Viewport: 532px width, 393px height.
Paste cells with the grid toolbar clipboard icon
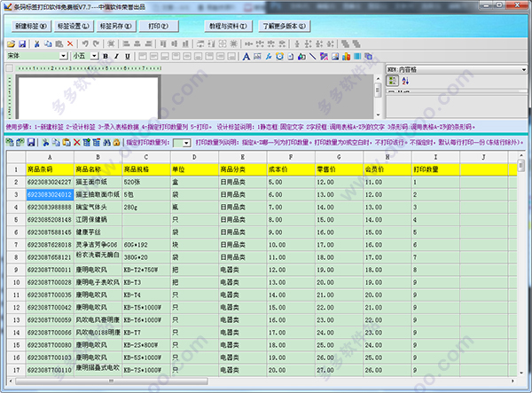[66, 143]
